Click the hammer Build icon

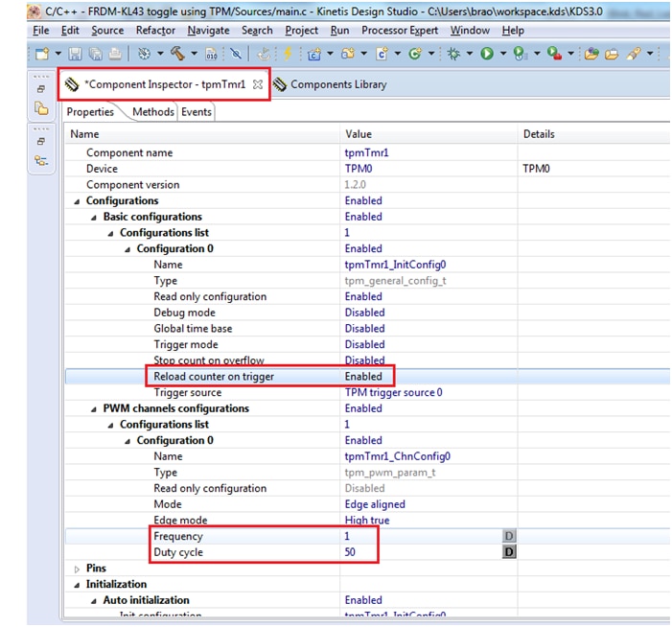(178, 54)
